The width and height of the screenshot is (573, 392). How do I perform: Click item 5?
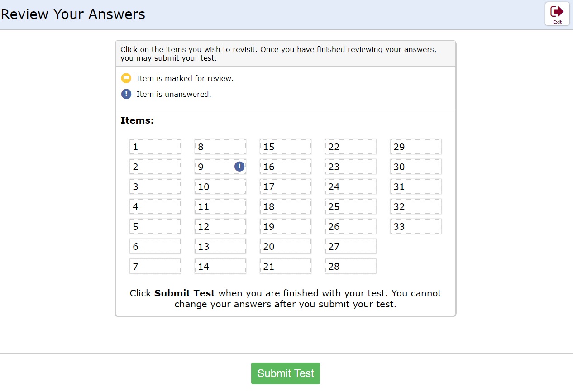pyautogui.click(x=155, y=226)
